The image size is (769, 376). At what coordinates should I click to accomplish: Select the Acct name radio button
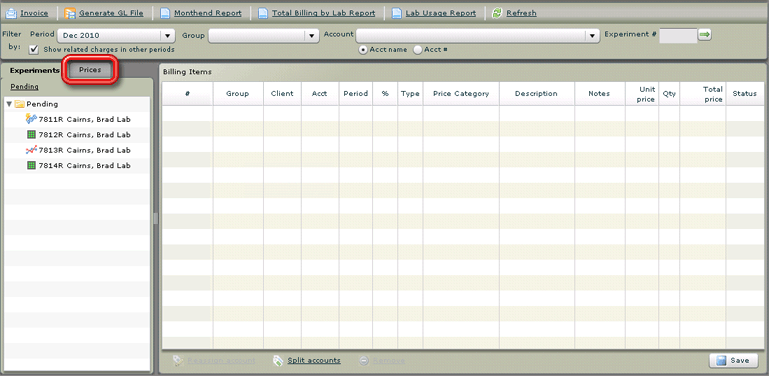point(363,50)
